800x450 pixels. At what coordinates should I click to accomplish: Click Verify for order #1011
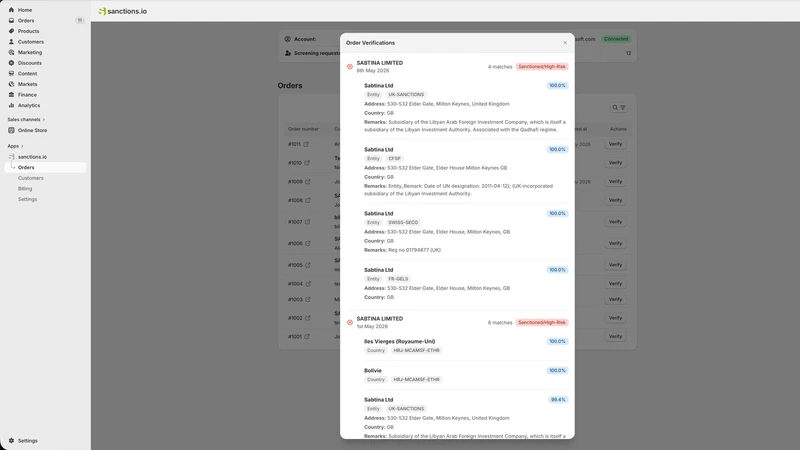pos(615,144)
